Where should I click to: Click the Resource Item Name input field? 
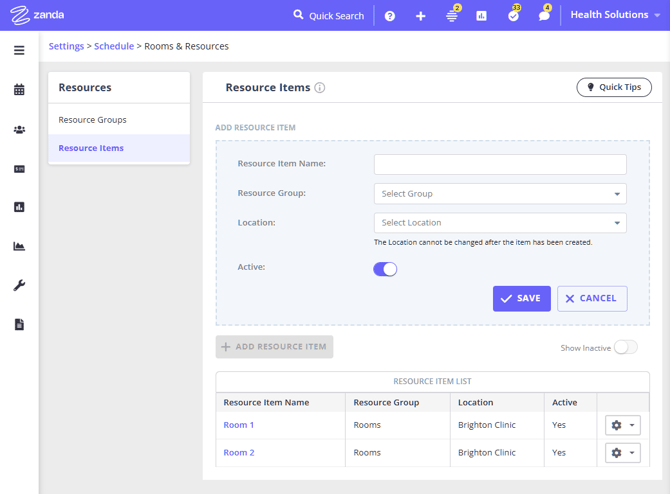pos(500,164)
